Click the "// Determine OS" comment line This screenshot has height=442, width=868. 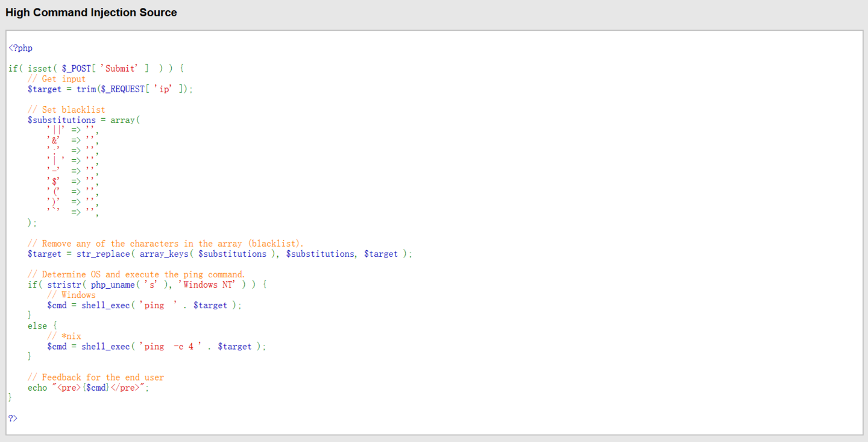pyautogui.click(x=136, y=274)
